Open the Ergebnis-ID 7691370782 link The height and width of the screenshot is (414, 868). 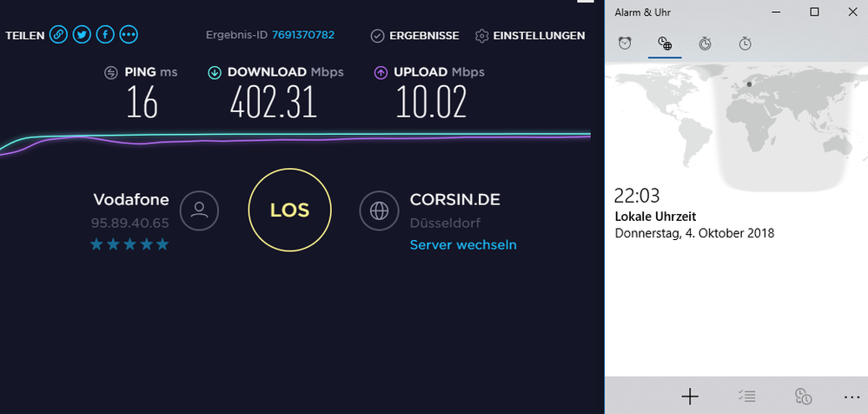coord(302,35)
